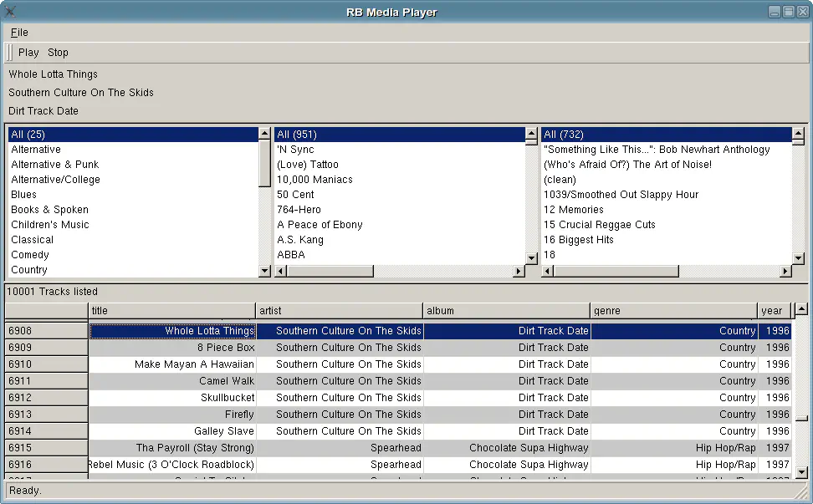
Task: Select the album 12 Memories
Action: [574, 209]
